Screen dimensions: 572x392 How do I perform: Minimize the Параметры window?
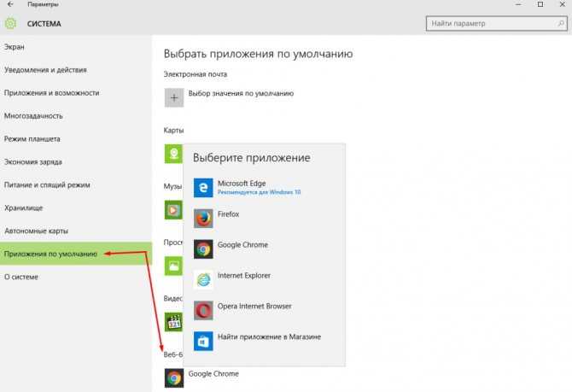[518, 4]
